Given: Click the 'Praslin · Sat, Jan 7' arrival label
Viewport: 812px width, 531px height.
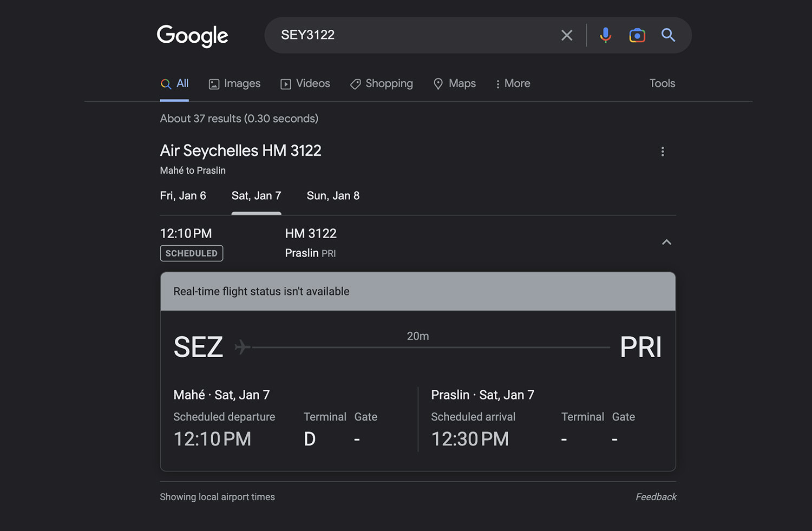Looking at the screenshot, I should [x=482, y=395].
